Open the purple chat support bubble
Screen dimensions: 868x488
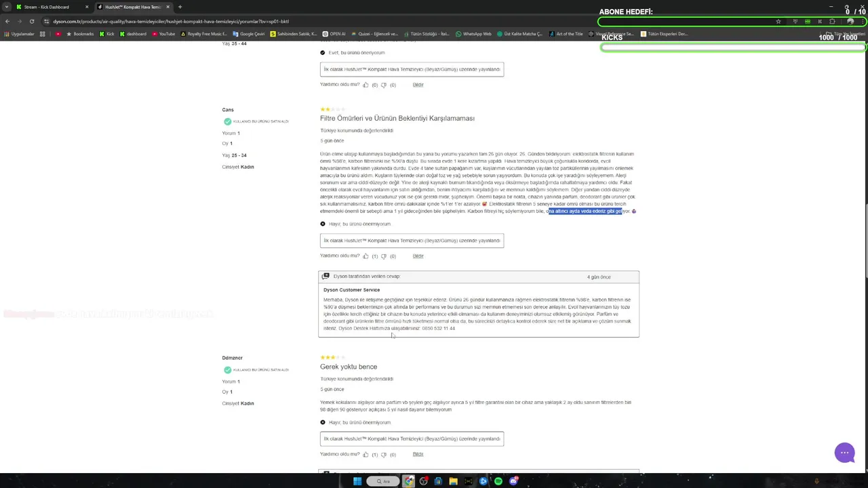click(844, 453)
